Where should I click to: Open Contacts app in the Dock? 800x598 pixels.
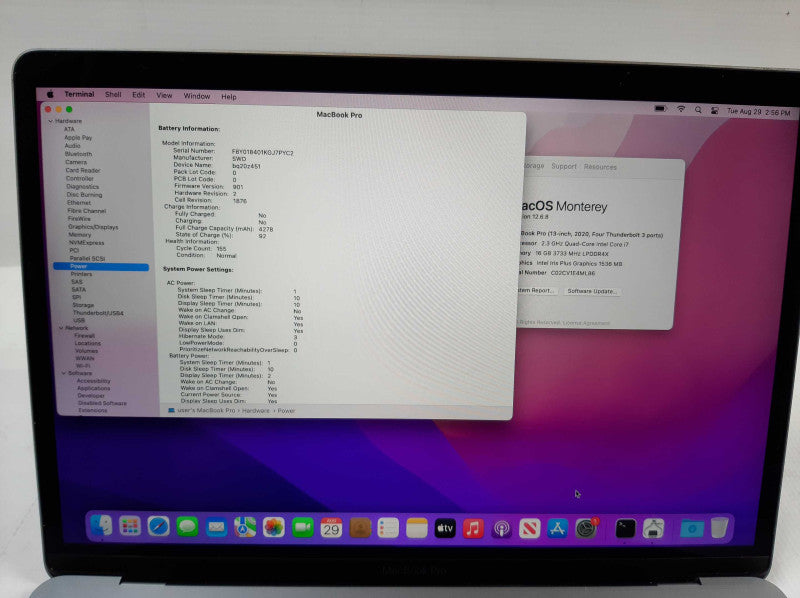click(360, 528)
